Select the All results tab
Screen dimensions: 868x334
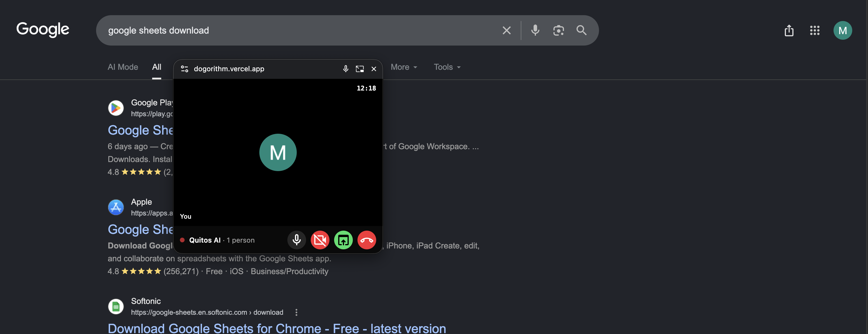156,67
